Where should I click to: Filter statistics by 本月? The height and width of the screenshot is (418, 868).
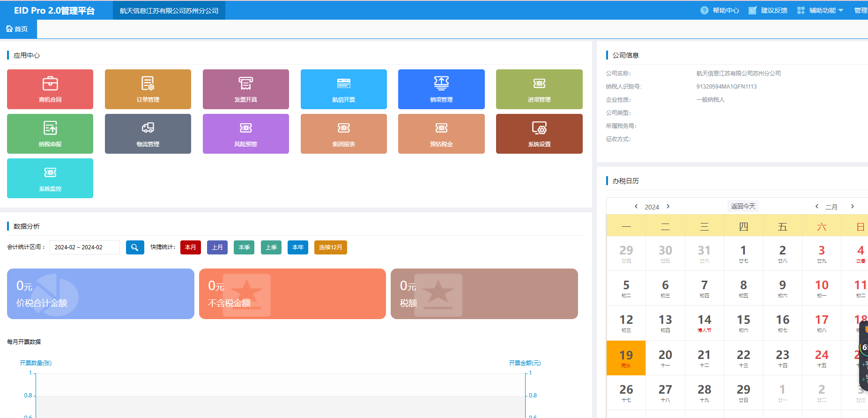point(191,247)
